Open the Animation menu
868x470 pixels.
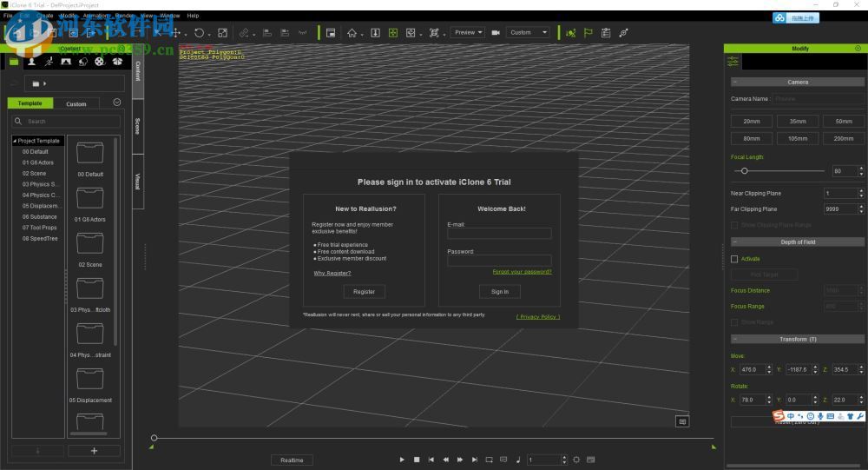[x=97, y=16]
